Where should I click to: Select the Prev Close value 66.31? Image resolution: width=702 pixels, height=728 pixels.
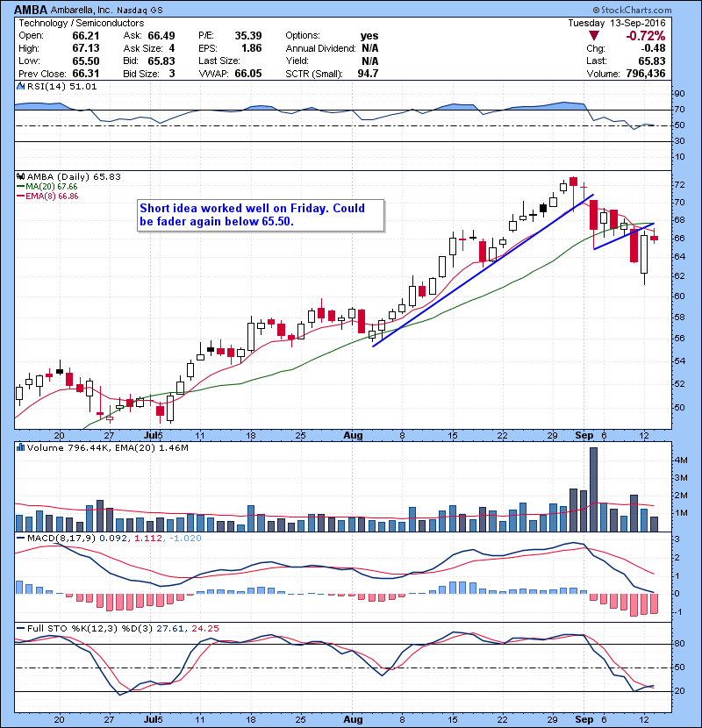pyautogui.click(x=86, y=74)
